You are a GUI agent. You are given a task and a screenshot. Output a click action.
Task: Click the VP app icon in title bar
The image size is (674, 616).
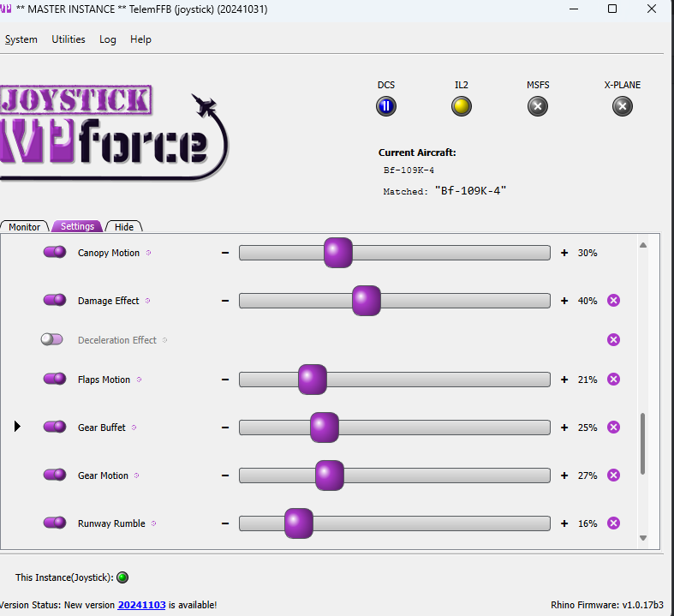click(x=6, y=9)
